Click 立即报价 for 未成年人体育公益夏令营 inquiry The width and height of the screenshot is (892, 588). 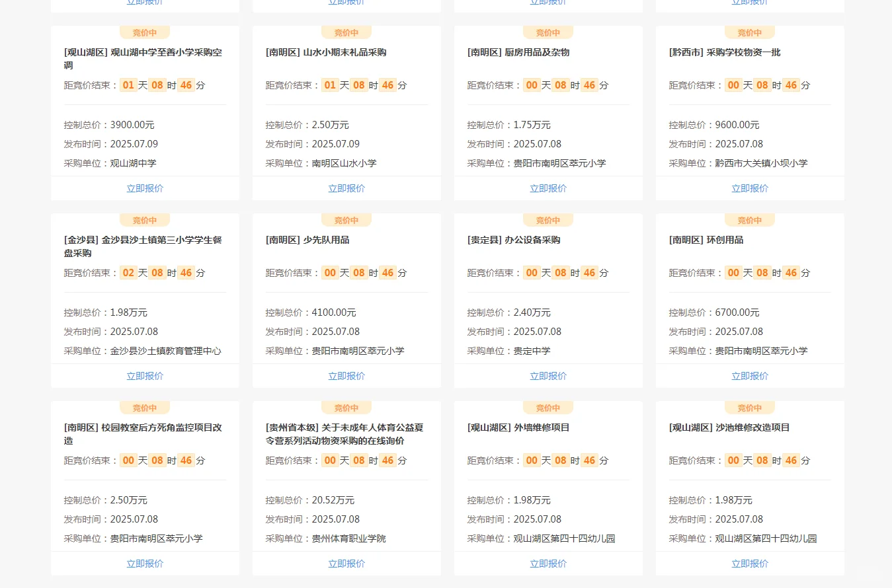[x=346, y=564]
